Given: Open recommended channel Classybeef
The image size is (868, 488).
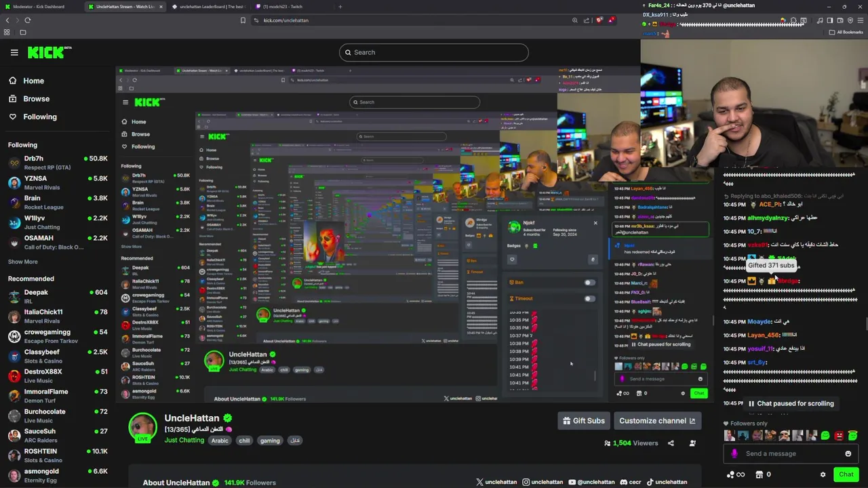Looking at the screenshot, I should coord(58,356).
